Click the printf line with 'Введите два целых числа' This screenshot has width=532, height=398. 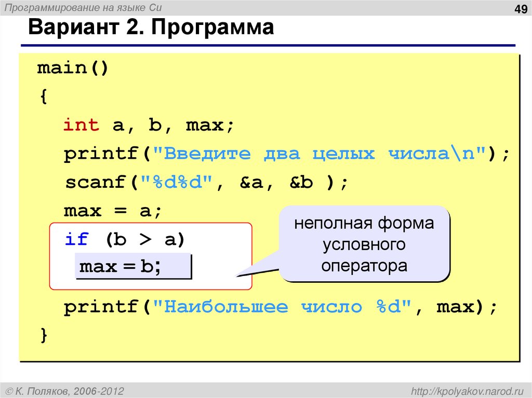[287, 154]
